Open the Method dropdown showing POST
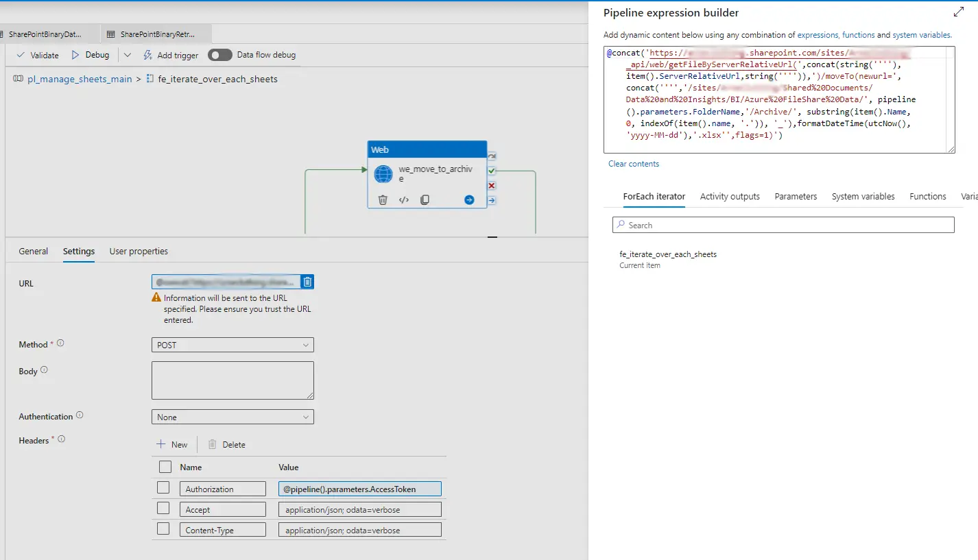Screen dimensions: 978x560 pos(232,345)
